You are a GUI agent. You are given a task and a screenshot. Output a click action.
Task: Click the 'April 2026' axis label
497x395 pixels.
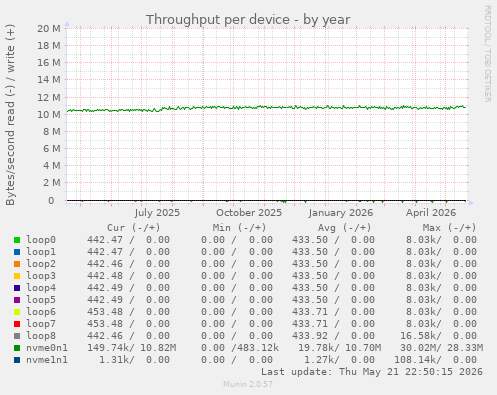tap(431, 213)
